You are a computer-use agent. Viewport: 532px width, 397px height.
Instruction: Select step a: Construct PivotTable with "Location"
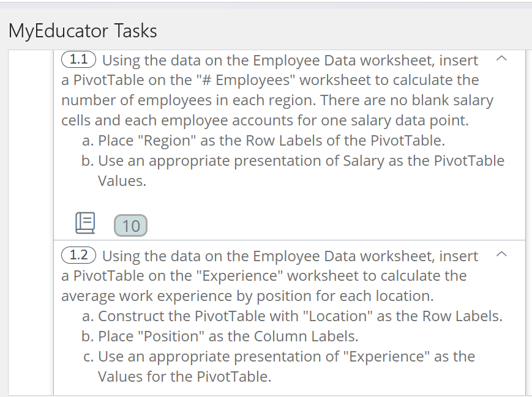pos(292,316)
